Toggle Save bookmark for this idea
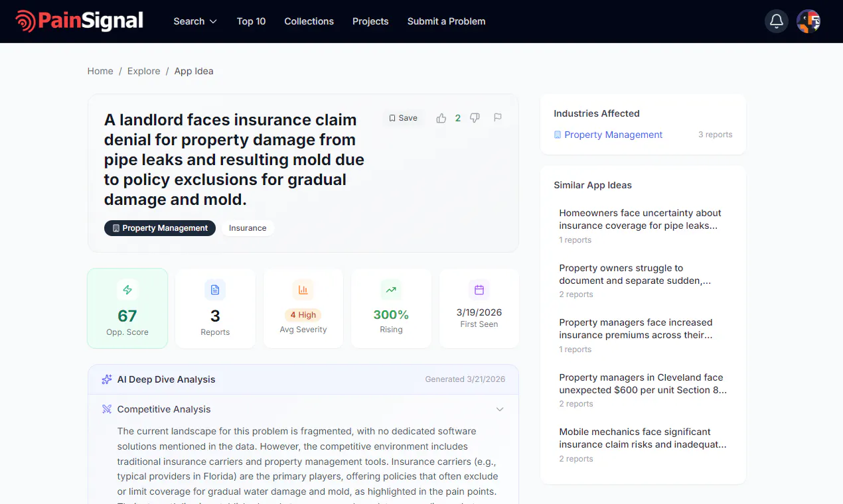Viewport: 843px width, 504px height. [x=403, y=118]
